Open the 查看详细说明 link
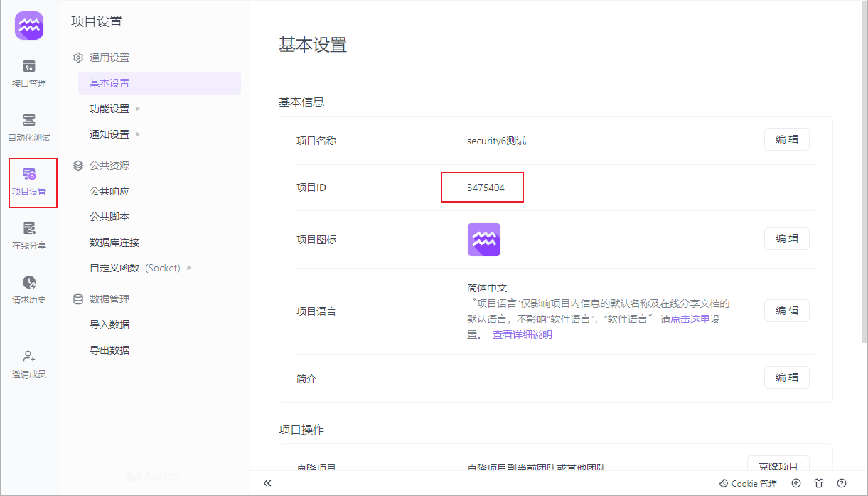 [523, 335]
